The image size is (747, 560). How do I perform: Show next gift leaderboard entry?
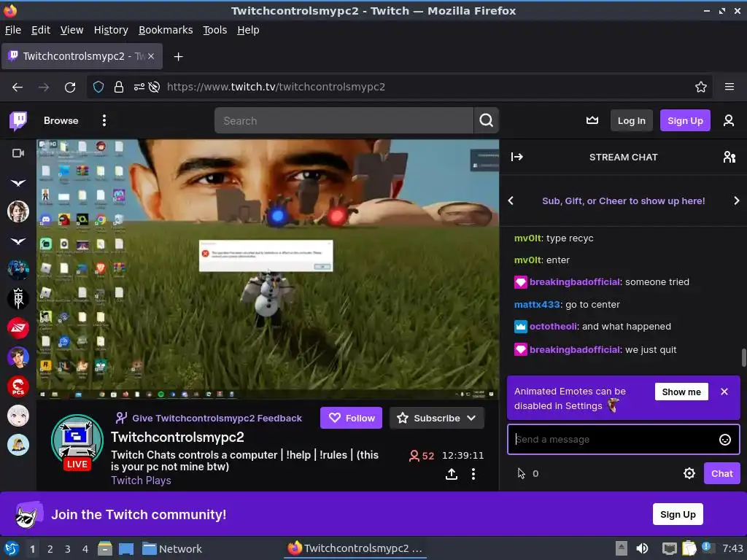(737, 201)
